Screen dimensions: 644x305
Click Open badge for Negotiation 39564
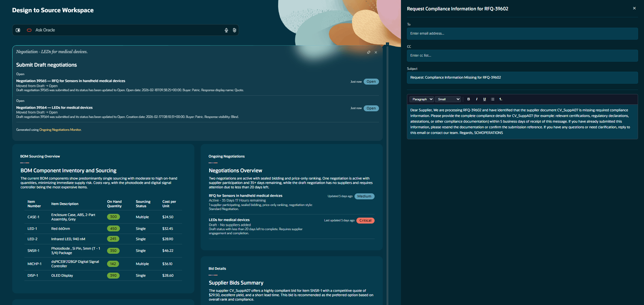[371, 108]
